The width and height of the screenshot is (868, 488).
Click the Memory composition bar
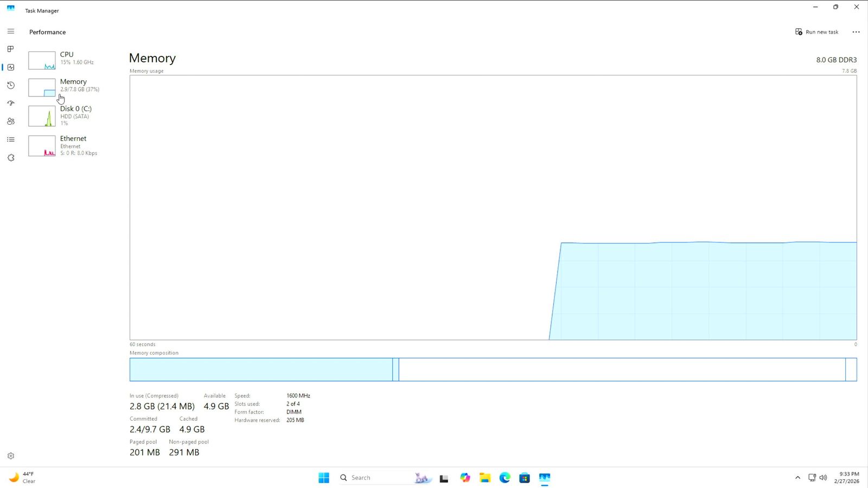click(x=493, y=369)
